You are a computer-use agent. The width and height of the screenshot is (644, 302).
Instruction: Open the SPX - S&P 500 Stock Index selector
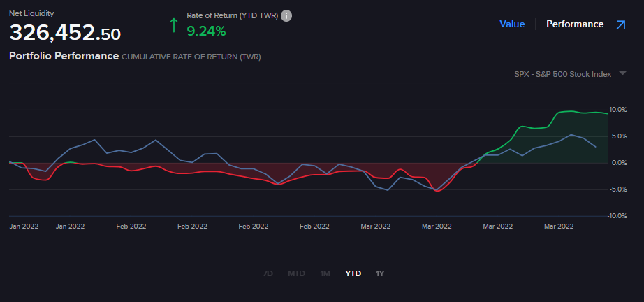click(562, 74)
